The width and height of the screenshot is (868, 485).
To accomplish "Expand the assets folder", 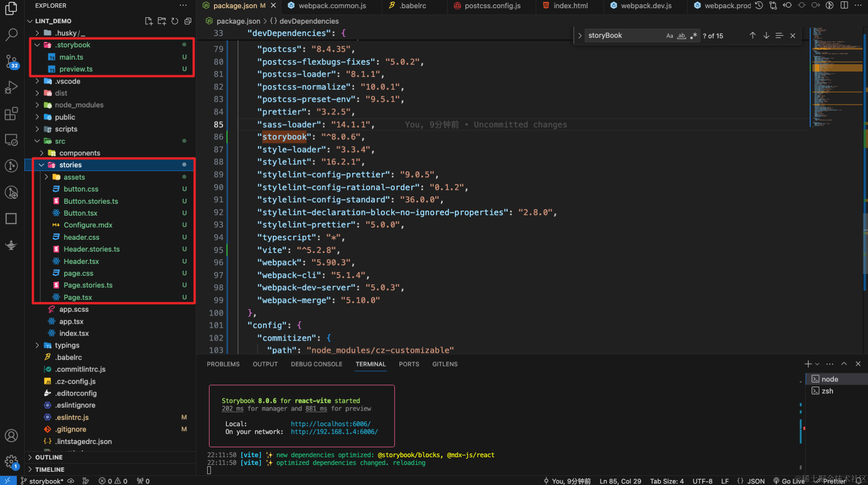I will click(x=46, y=177).
